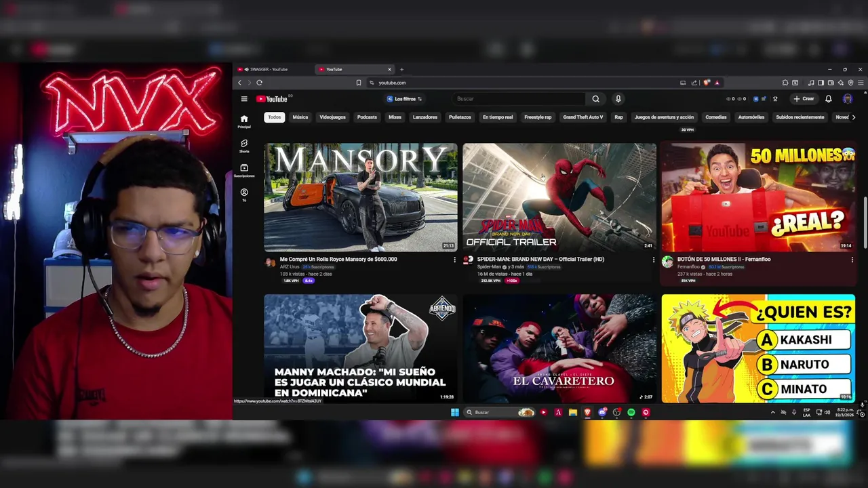
Task: Open the Windows Start menu
Action: point(454,412)
